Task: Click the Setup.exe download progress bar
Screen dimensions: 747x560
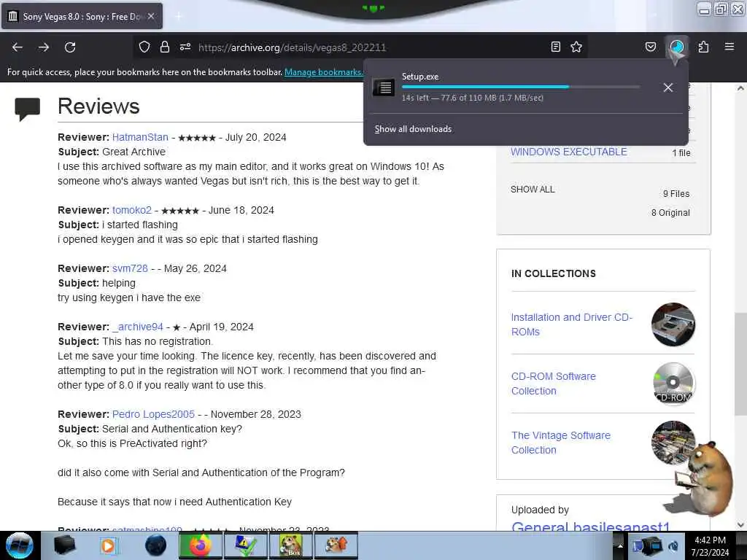Action: tap(520, 87)
